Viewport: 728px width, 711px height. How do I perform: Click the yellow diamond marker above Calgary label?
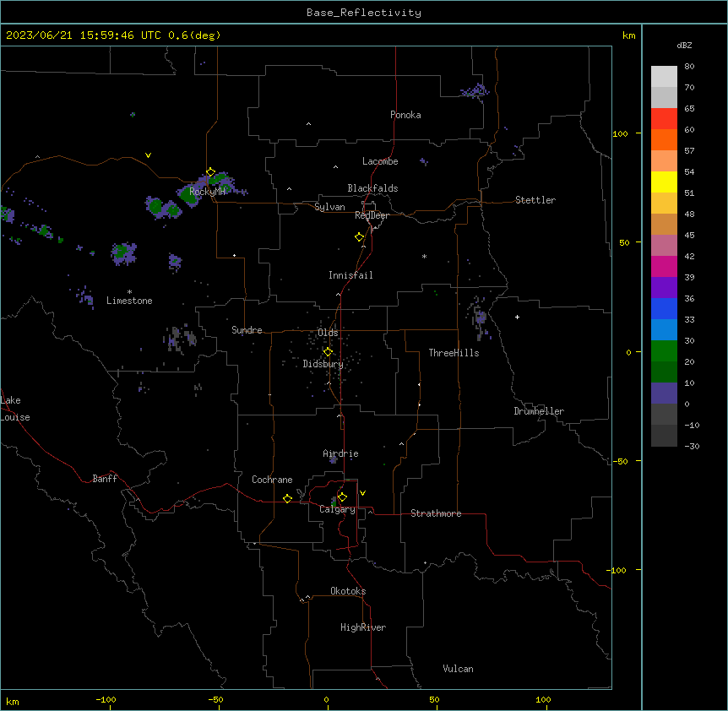(x=342, y=497)
